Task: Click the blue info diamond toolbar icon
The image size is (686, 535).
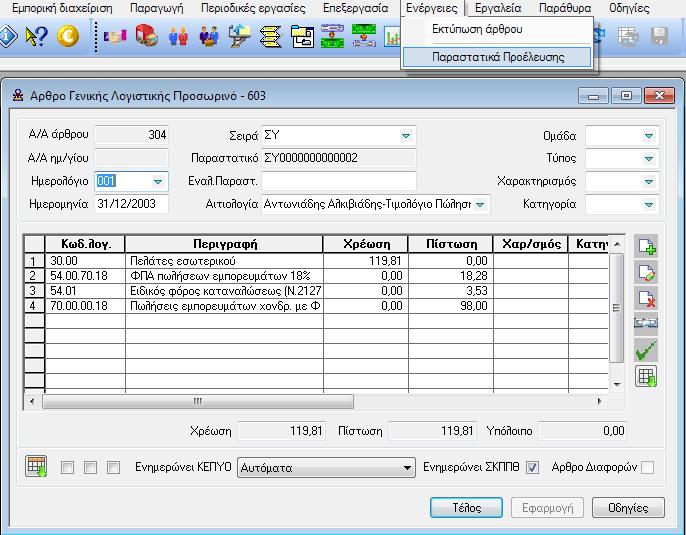Action: pyautogui.click(x=7, y=36)
